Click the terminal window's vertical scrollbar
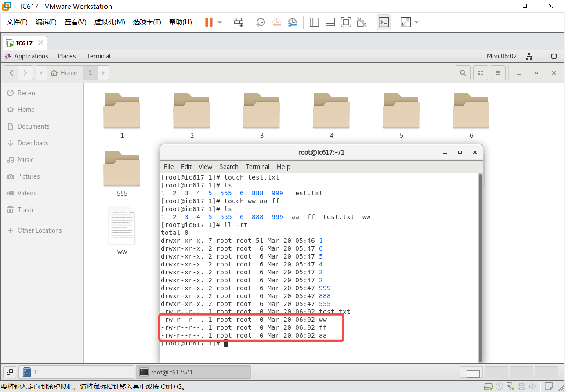 tap(480, 268)
